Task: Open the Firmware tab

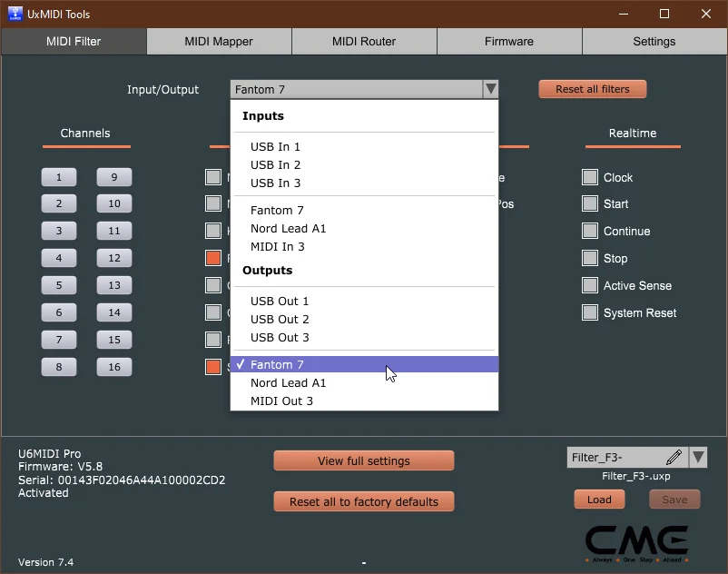Action: [508, 41]
